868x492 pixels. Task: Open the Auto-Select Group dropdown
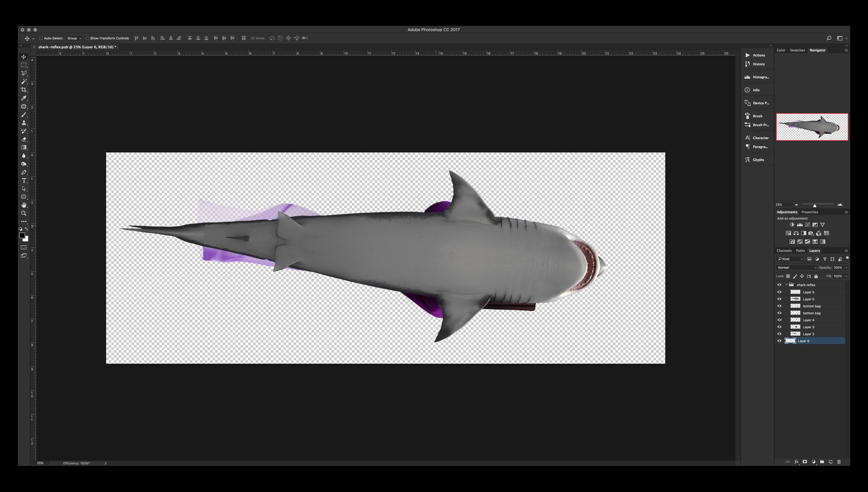74,38
